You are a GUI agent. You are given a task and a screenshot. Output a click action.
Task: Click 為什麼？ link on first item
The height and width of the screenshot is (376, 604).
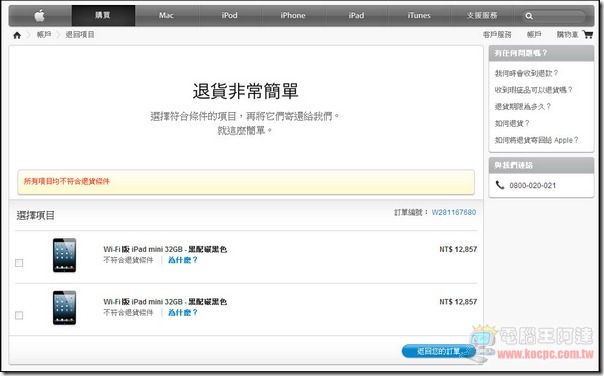tap(183, 260)
